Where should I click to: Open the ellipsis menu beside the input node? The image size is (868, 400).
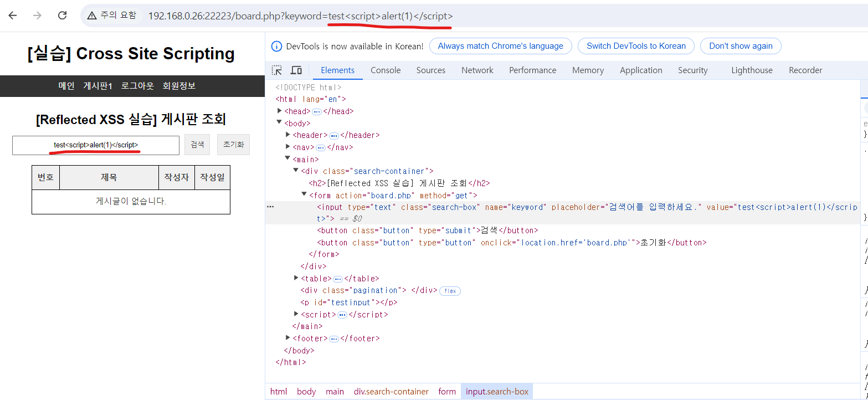pyautogui.click(x=270, y=206)
